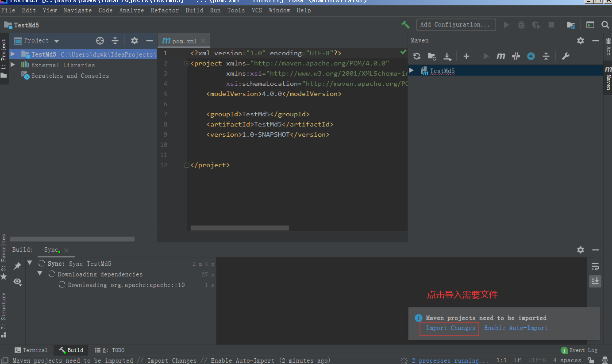Open Build panel gear settings
This screenshot has width=612, height=364.
pyautogui.click(x=581, y=250)
